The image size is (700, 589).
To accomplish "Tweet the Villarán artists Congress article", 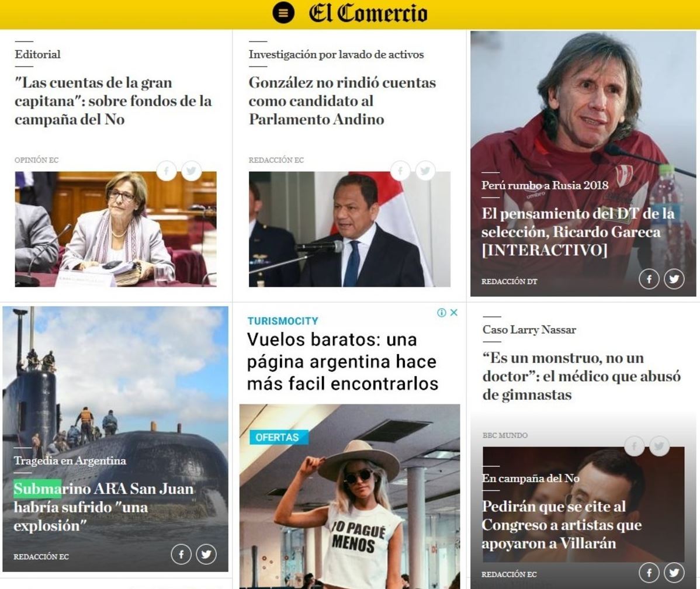I will coord(674,572).
